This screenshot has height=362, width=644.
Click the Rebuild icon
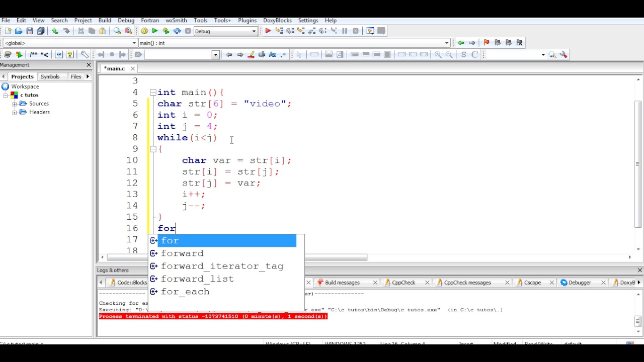point(177,31)
